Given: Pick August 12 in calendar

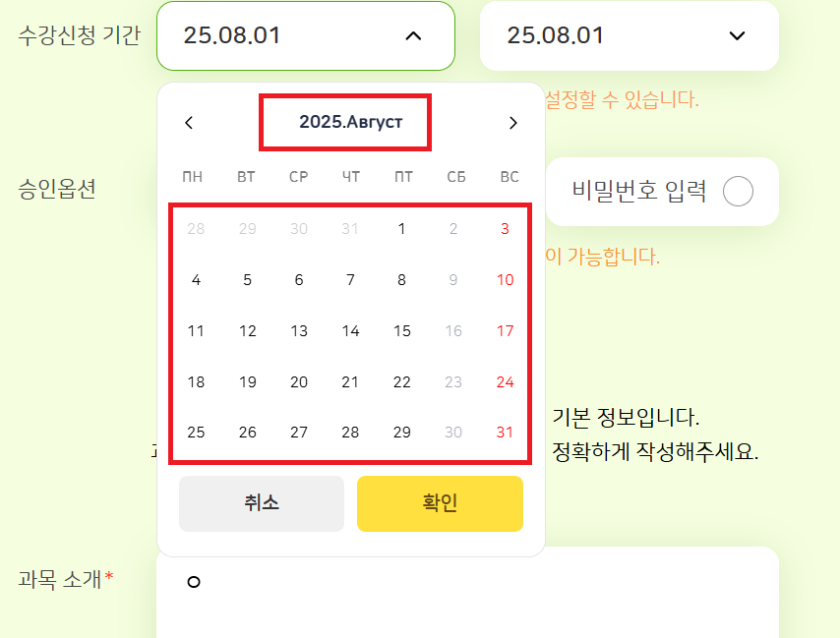Looking at the screenshot, I should click(248, 331).
